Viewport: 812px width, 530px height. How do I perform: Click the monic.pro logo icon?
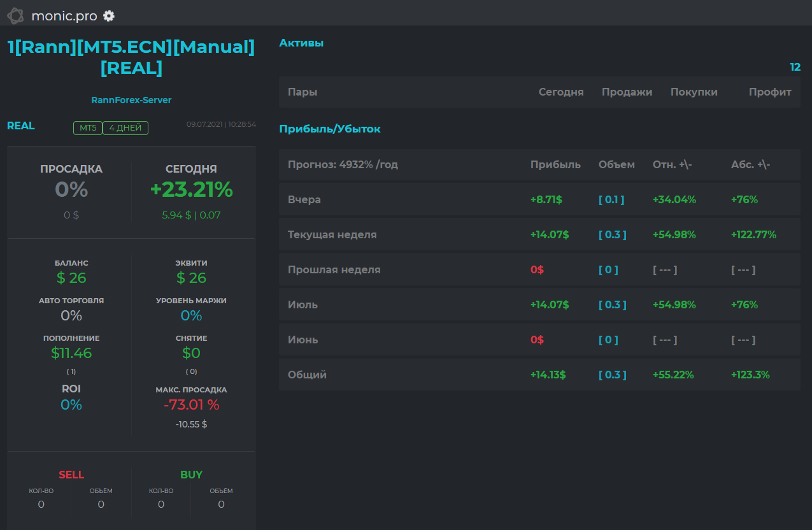[x=16, y=16]
